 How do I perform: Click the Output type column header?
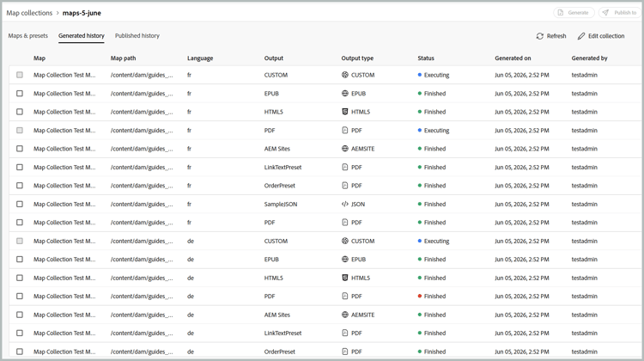pos(357,58)
